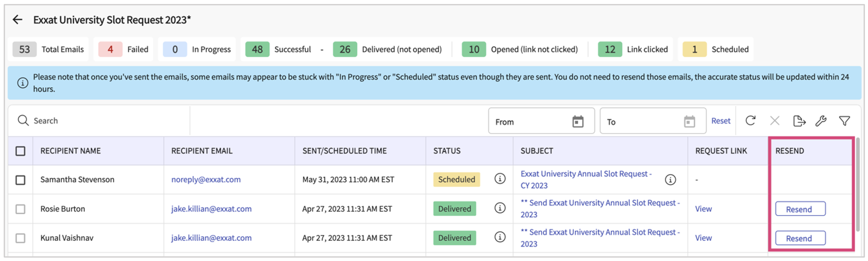
Task: Click the Request Link column header
Action: 721,151
